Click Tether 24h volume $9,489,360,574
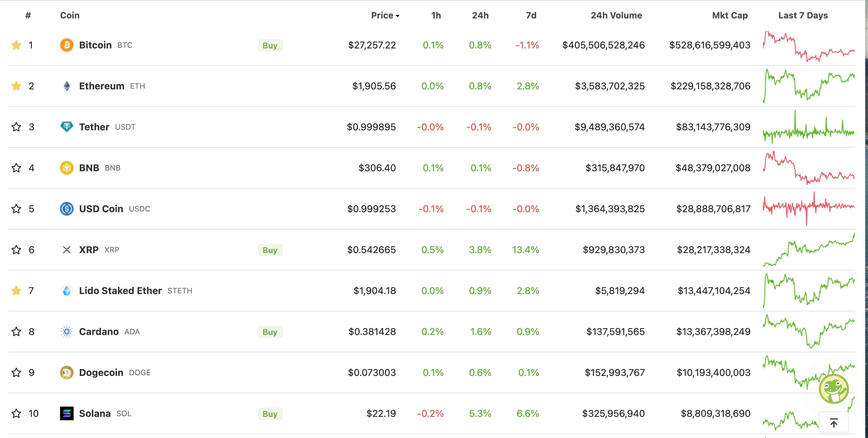The image size is (868, 438). (x=610, y=127)
